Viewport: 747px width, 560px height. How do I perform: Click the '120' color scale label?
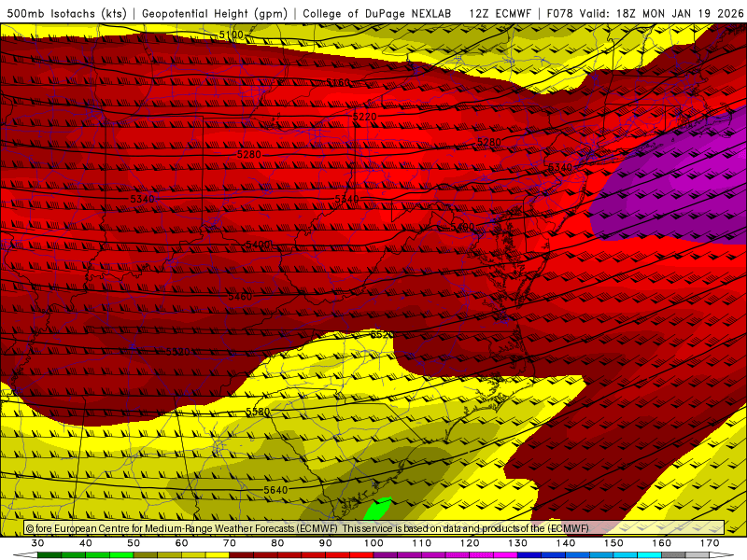[470, 543]
